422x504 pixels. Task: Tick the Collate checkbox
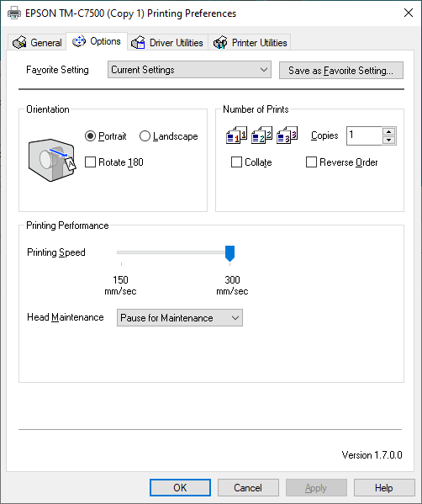(x=237, y=162)
